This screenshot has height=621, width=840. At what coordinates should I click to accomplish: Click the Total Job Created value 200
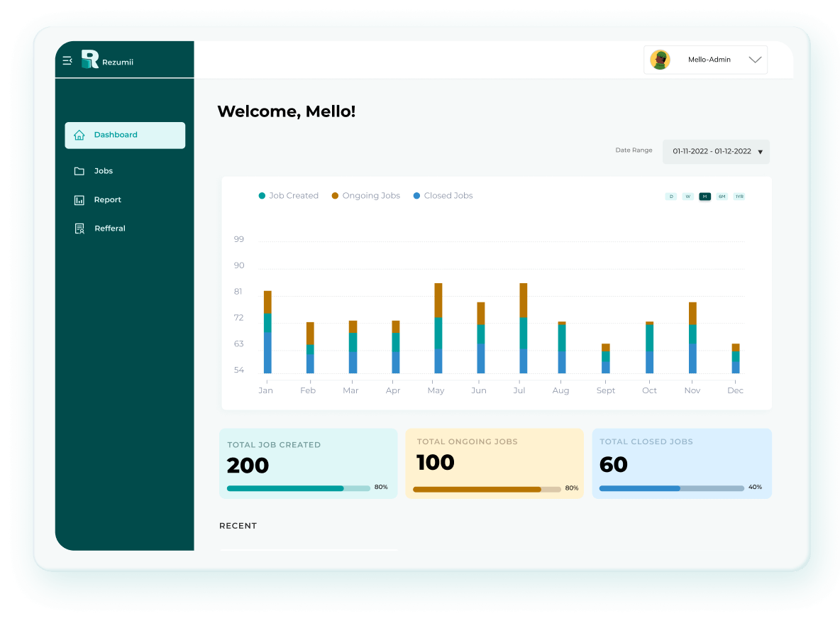[x=248, y=465]
